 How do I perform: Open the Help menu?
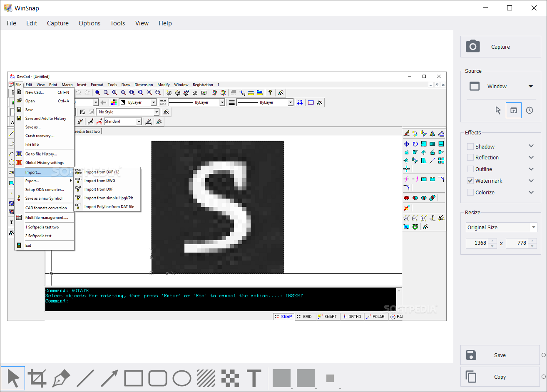tap(165, 23)
